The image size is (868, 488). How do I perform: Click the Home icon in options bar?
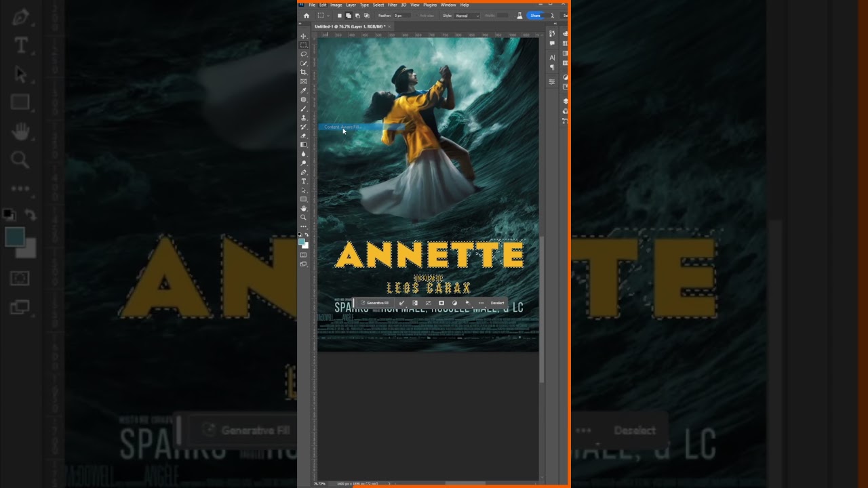pyautogui.click(x=307, y=16)
